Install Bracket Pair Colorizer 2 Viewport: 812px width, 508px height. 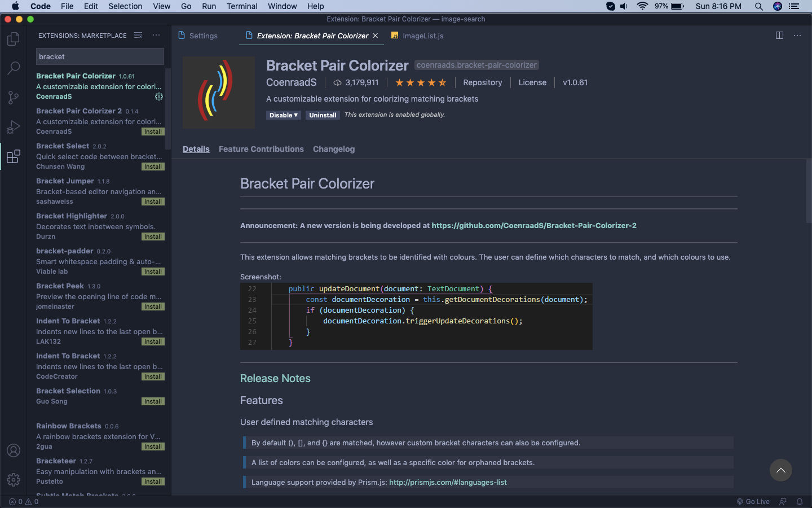pyautogui.click(x=153, y=132)
